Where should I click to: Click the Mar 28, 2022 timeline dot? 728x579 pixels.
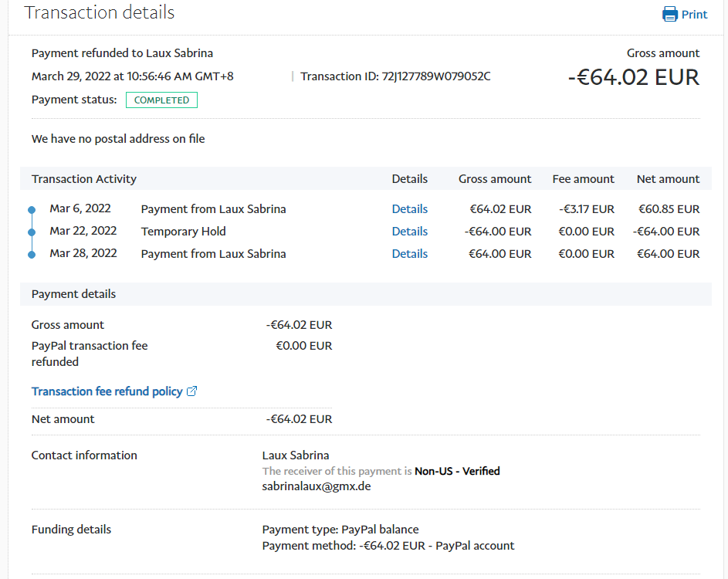click(32, 254)
